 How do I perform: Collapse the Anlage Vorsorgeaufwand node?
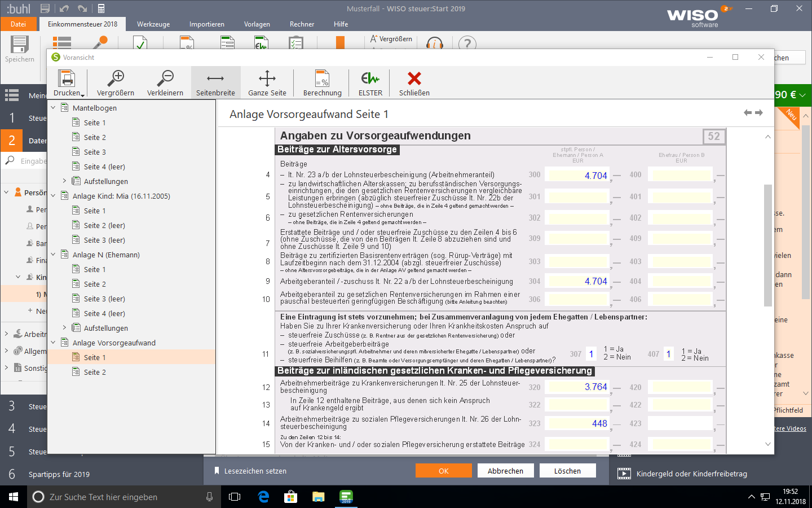click(x=53, y=342)
